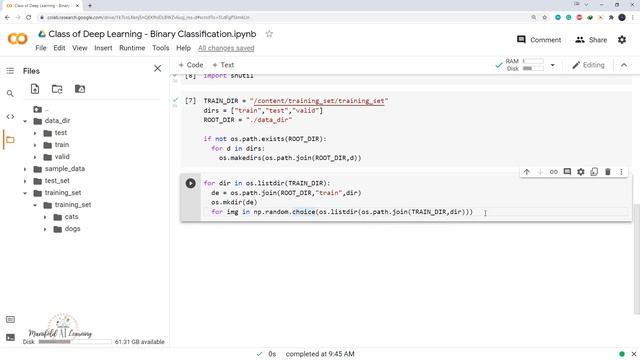Viewport: 640px width, 360px height.
Task: Open the Edit menu
Action: point(59,48)
